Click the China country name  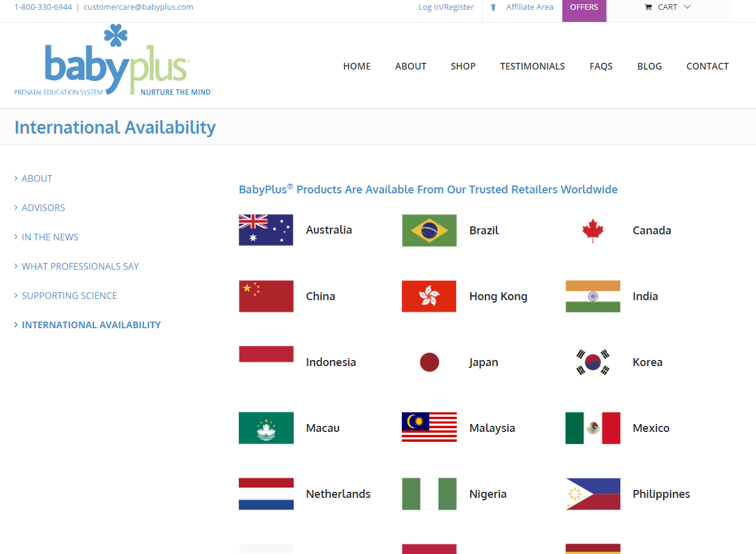(x=320, y=296)
